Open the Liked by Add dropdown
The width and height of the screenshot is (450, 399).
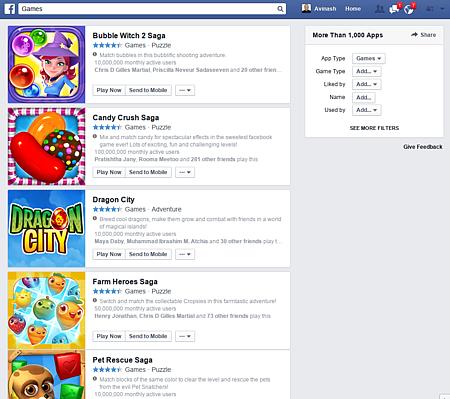pos(367,84)
